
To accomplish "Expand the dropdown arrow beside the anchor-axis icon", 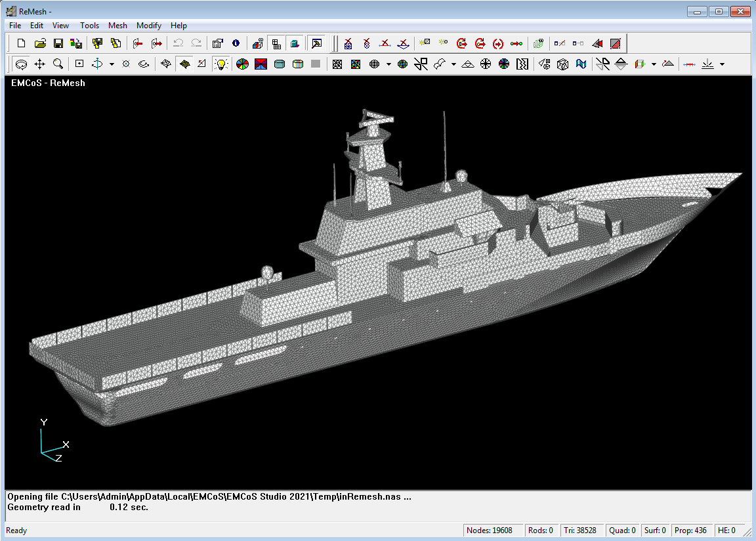I will pyautogui.click(x=112, y=64).
